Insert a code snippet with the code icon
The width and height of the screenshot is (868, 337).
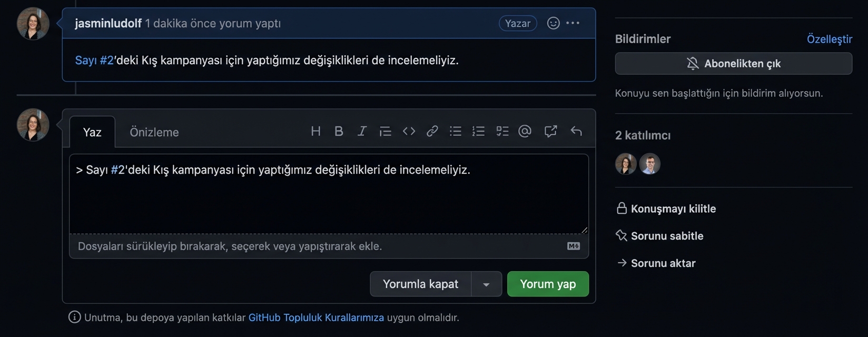click(409, 131)
